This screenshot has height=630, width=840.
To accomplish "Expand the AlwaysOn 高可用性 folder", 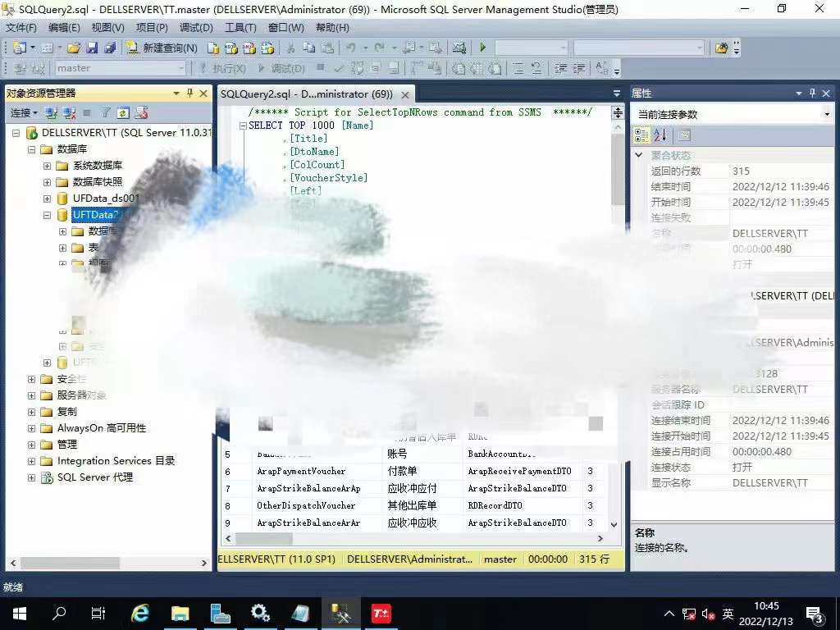I will coord(32,428).
